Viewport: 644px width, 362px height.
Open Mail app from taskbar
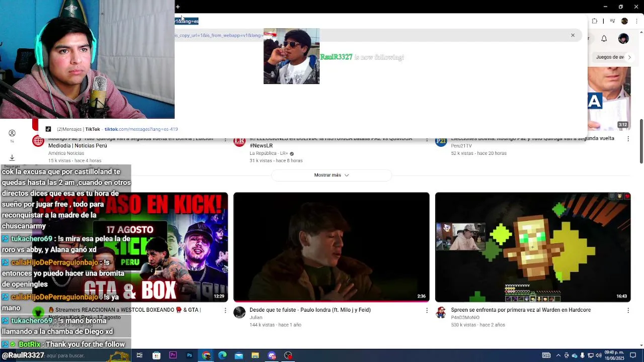coord(238,355)
